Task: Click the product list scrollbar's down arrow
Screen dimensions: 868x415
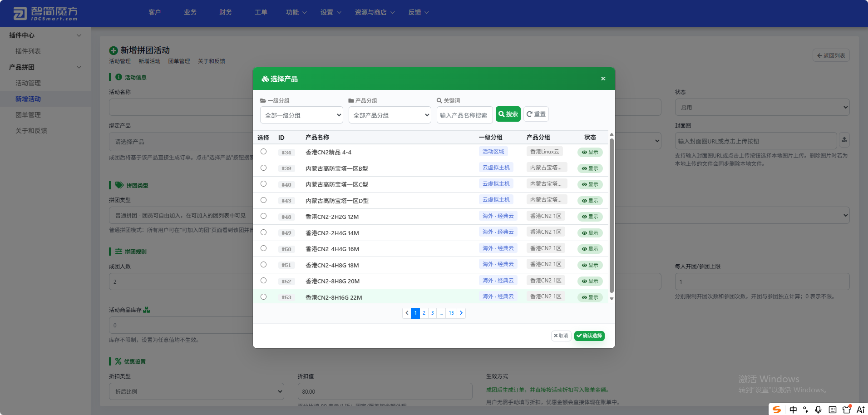Action: pos(612,299)
